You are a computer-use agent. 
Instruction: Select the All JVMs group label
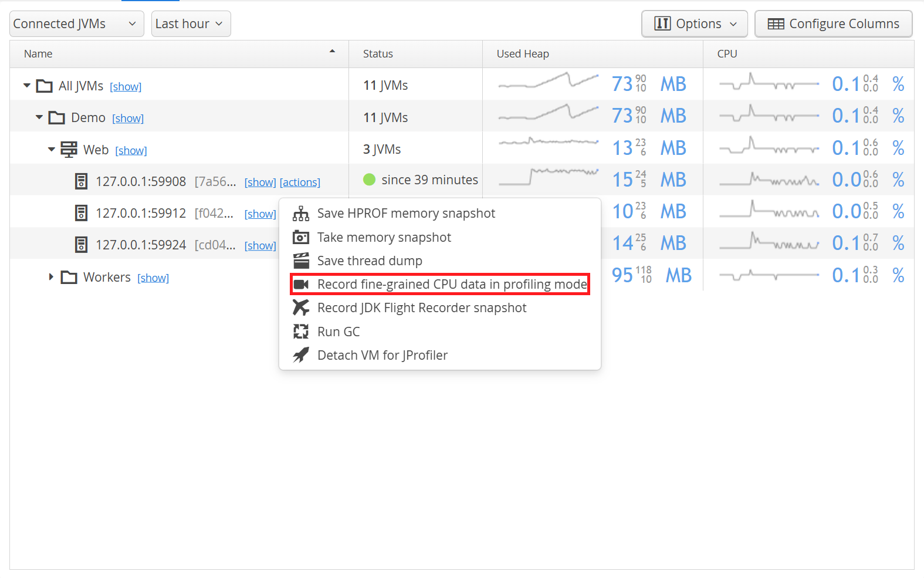point(81,86)
